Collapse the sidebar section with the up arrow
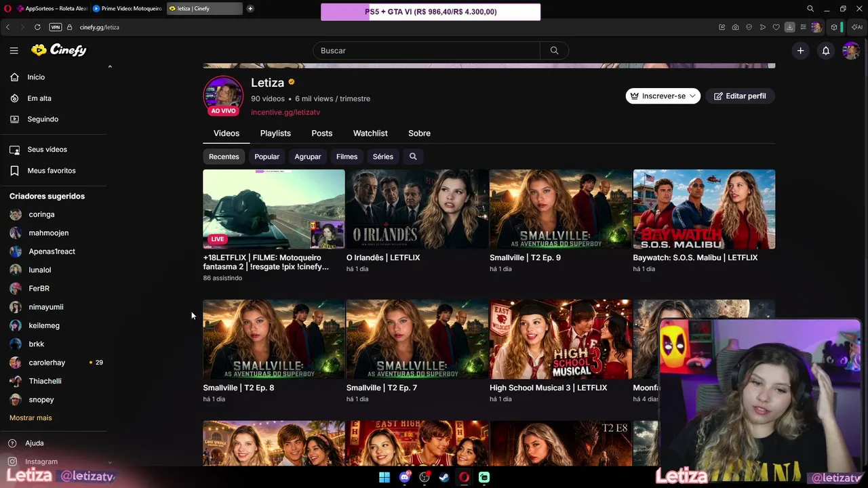This screenshot has height=488, width=868. point(110,66)
